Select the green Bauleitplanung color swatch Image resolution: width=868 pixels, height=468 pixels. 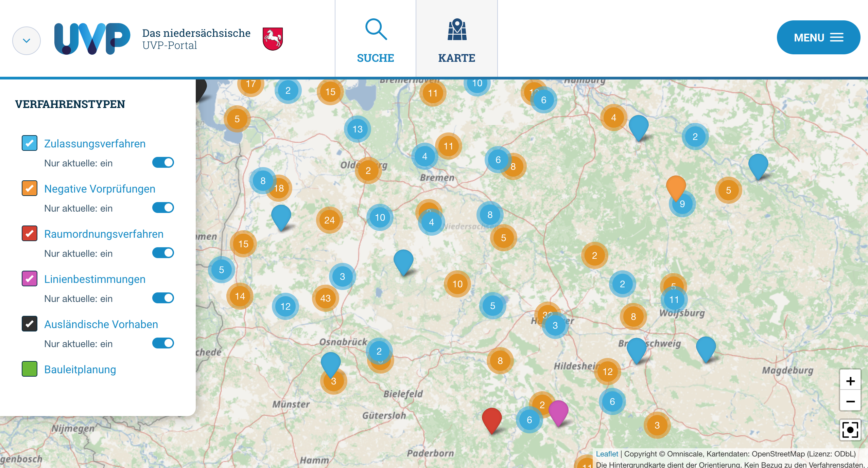[29, 369]
